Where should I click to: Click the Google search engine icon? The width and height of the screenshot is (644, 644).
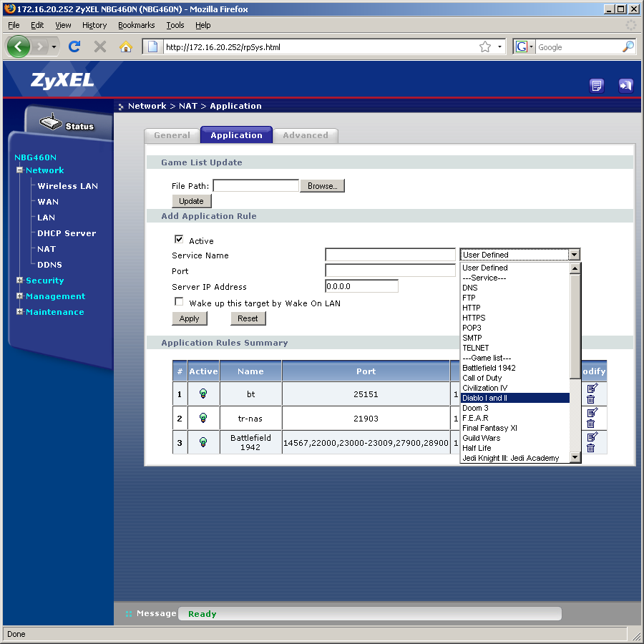click(x=522, y=47)
